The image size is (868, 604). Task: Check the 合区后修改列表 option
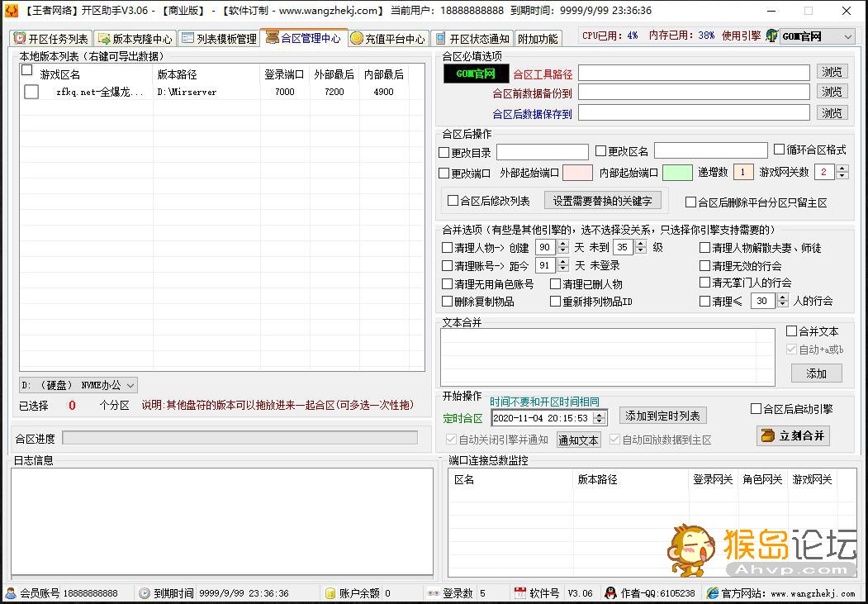453,201
